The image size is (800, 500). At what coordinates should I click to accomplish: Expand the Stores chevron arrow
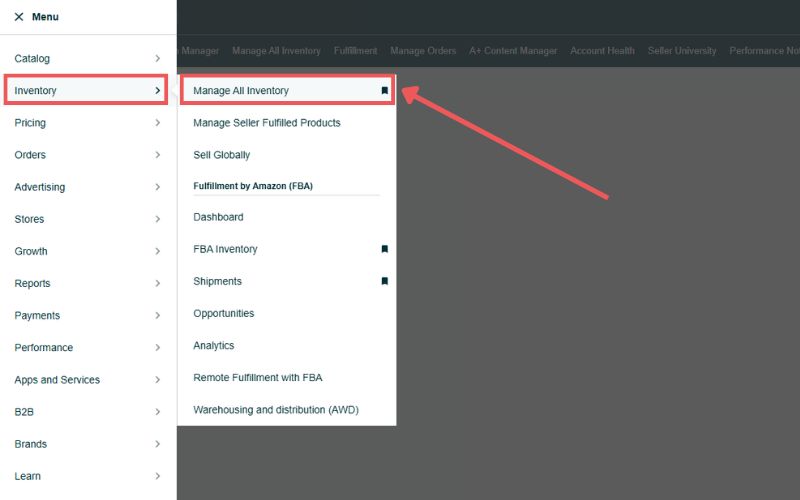pyautogui.click(x=158, y=219)
